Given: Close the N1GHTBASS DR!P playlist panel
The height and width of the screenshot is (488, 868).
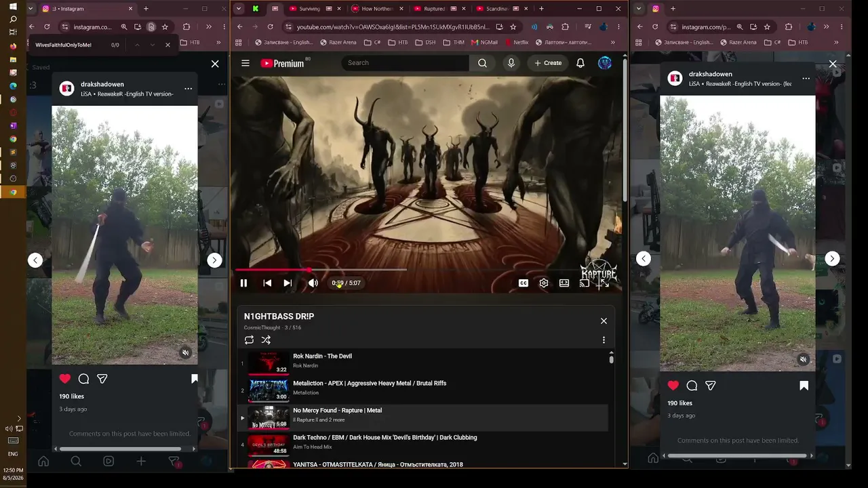Looking at the screenshot, I should (604, 321).
